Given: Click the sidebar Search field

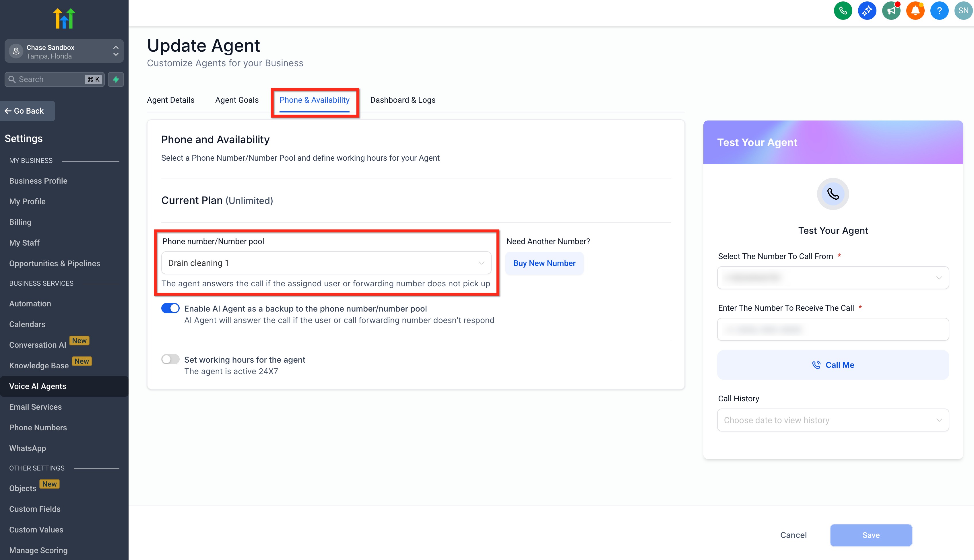Looking at the screenshot, I should coord(50,79).
